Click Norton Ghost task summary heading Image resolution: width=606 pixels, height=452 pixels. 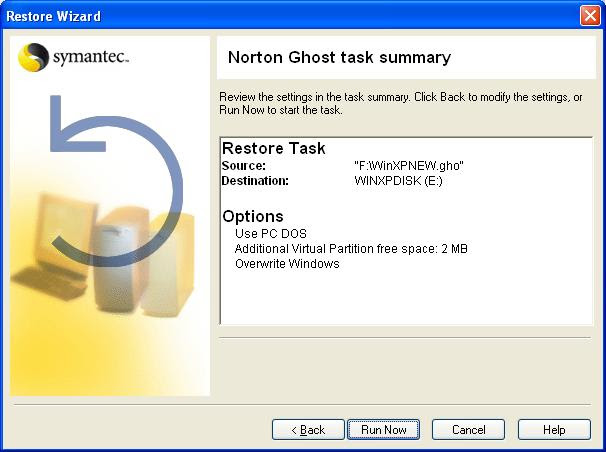(x=339, y=57)
